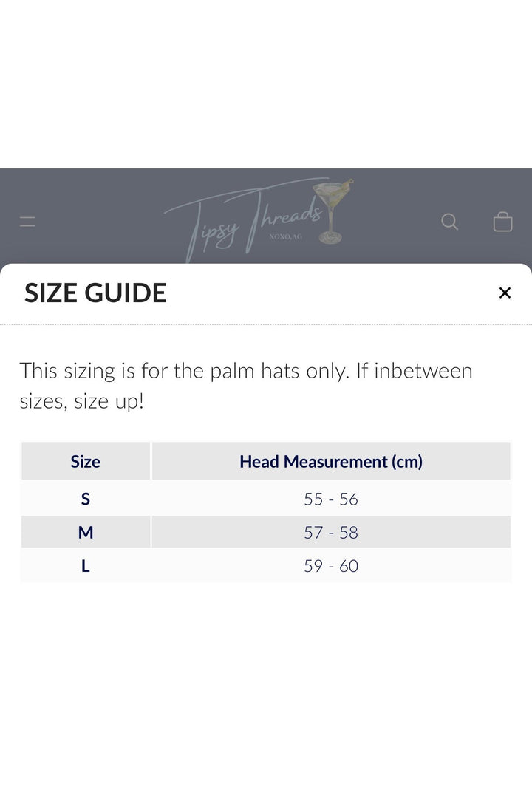Click the dotted divider under SIZE GUIDE
532x798 pixels.
click(x=266, y=324)
